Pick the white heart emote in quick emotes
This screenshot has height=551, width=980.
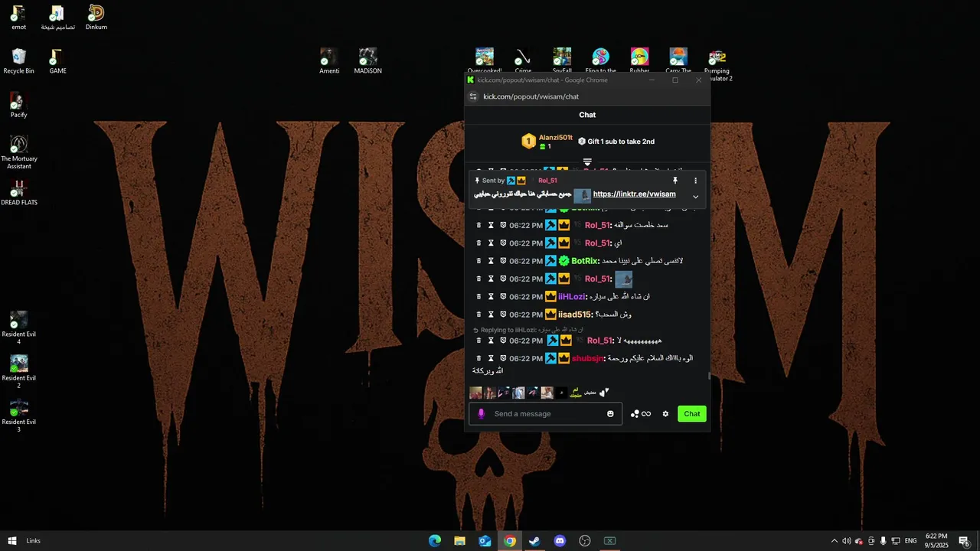point(604,393)
